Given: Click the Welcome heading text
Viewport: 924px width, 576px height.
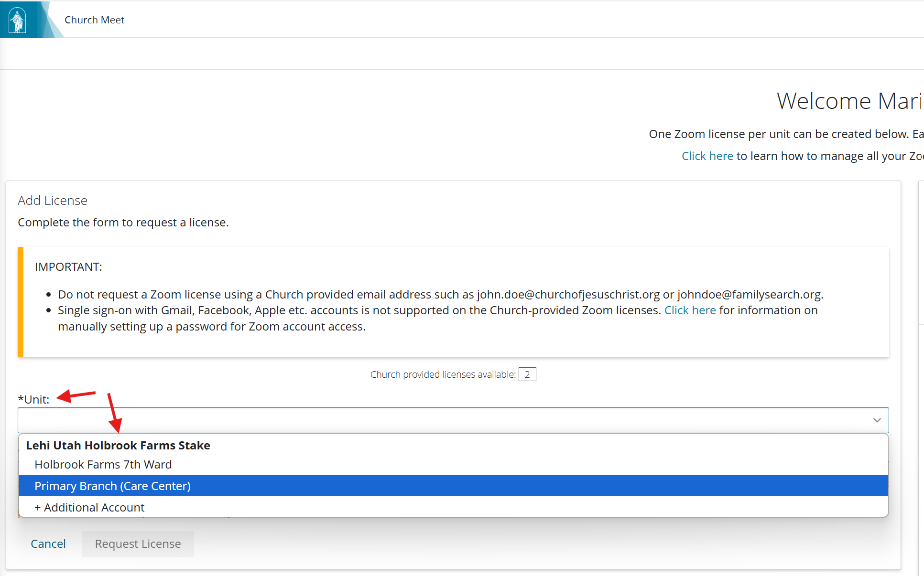Looking at the screenshot, I should [x=849, y=101].
